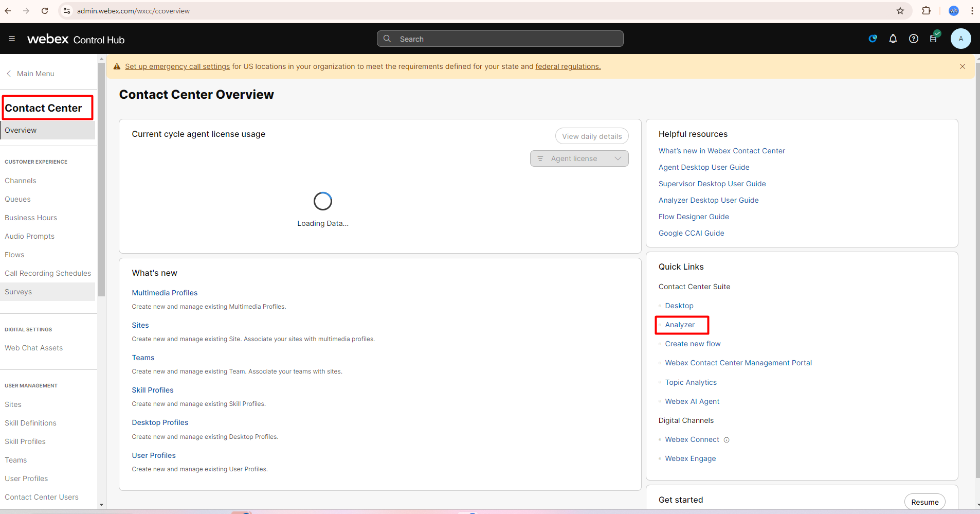Open Flow Designer Guide link
The height and width of the screenshot is (514, 980).
point(694,217)
